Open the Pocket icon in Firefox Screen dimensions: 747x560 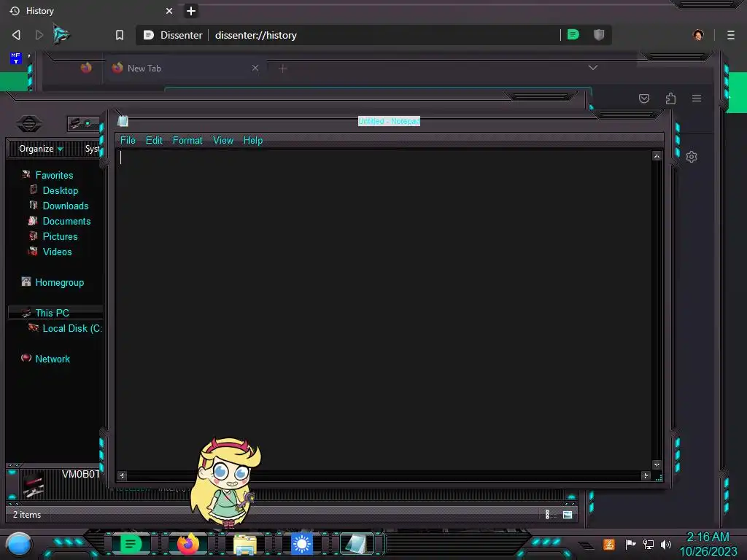tap(644, 98)
